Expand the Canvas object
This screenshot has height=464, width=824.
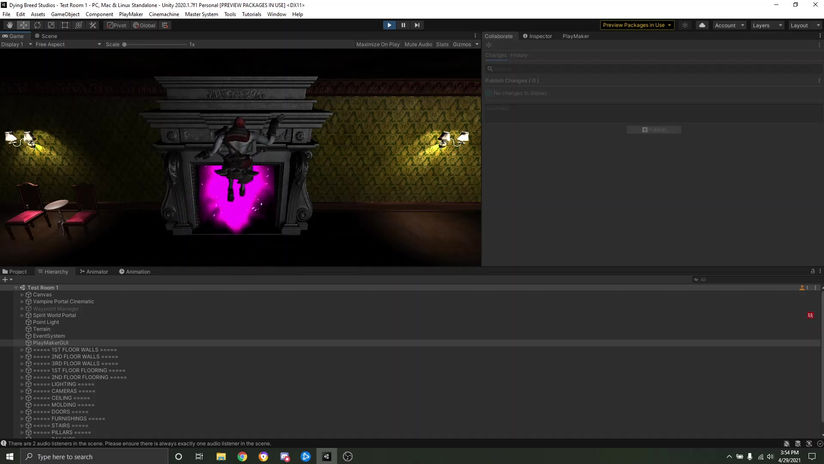pos(22,295)
